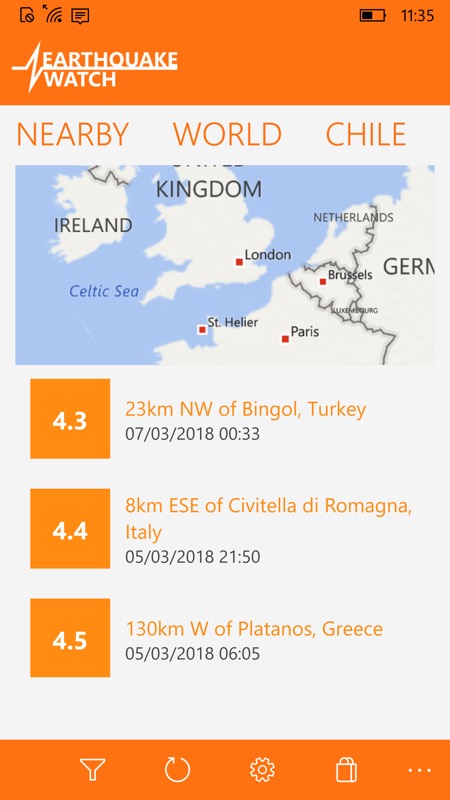Switch to the CHILE tab
Viewport: 450px width, 800px height.
(x=366, y=135)
